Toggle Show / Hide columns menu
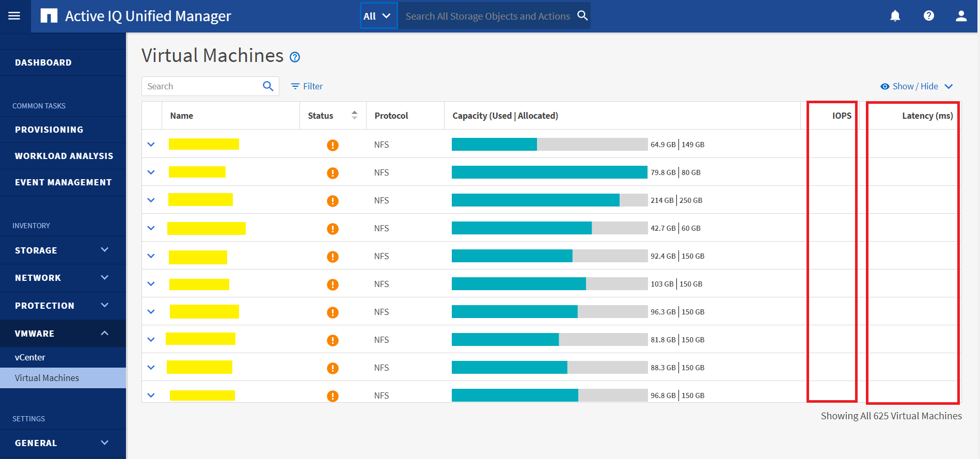Screen dimensions: 980x459 tap(916, 86)
